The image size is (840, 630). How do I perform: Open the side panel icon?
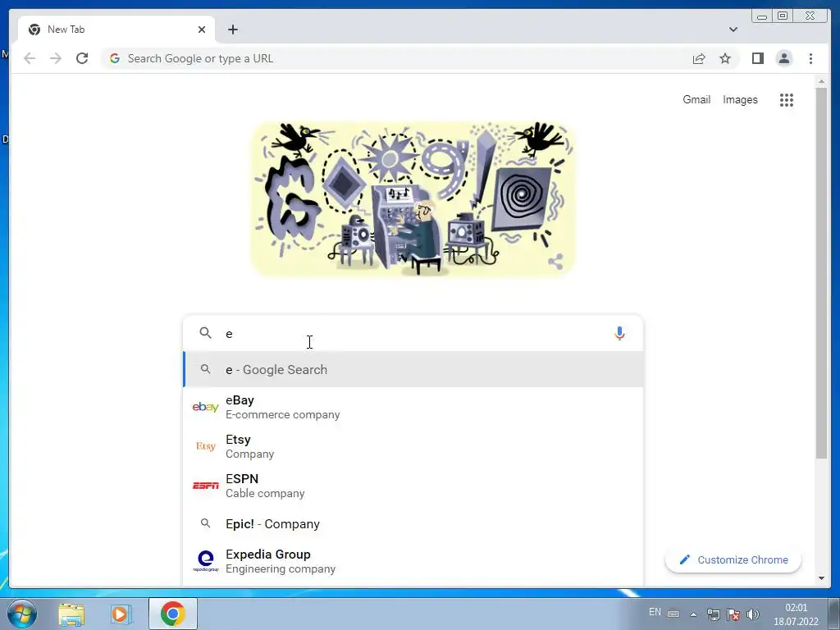(757, 58)
